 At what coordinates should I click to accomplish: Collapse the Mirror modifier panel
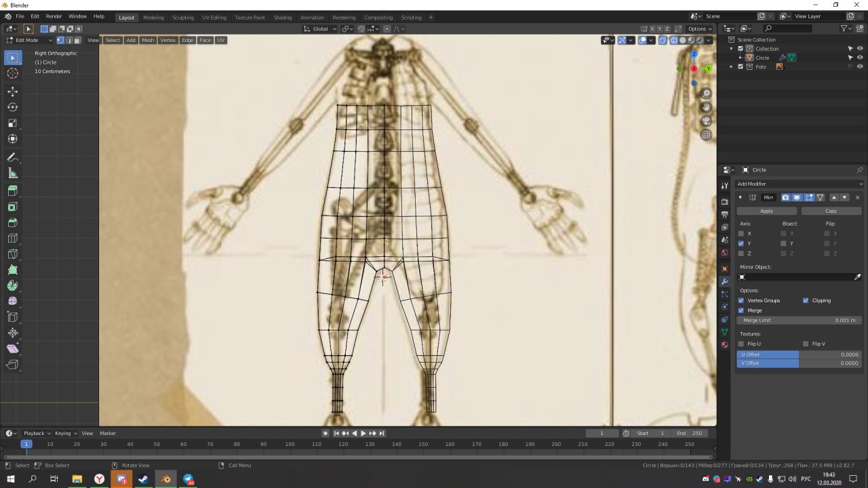pyautogui.click(x=740, y=197)
